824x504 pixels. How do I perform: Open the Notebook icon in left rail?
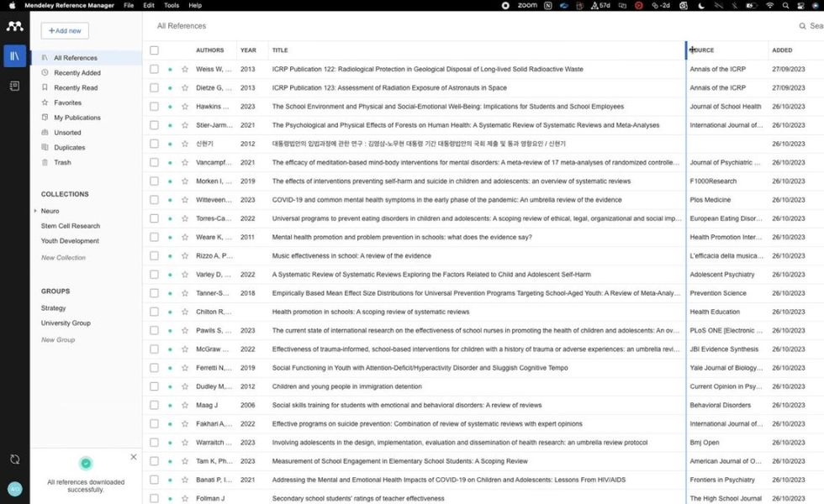tap(15, 86)
